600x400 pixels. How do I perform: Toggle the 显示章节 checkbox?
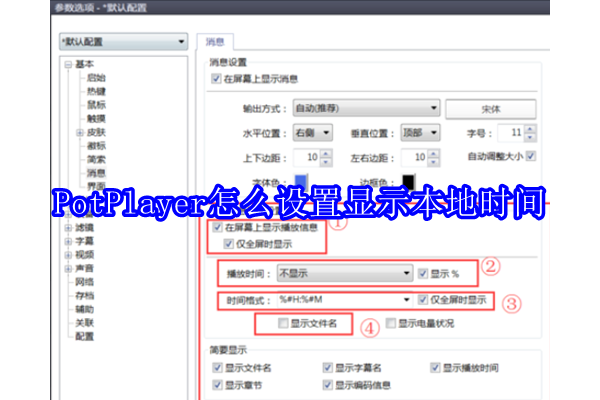click(217, 385)
